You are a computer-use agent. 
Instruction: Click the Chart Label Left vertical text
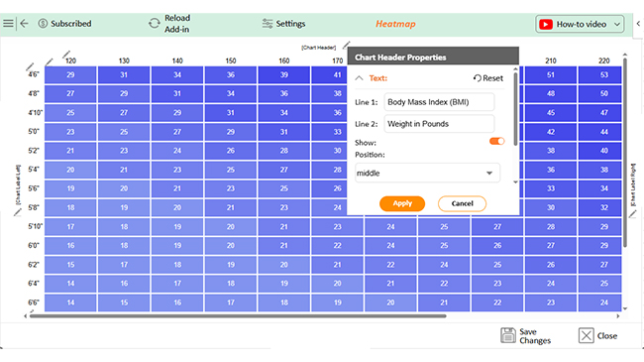coord(18,185)
